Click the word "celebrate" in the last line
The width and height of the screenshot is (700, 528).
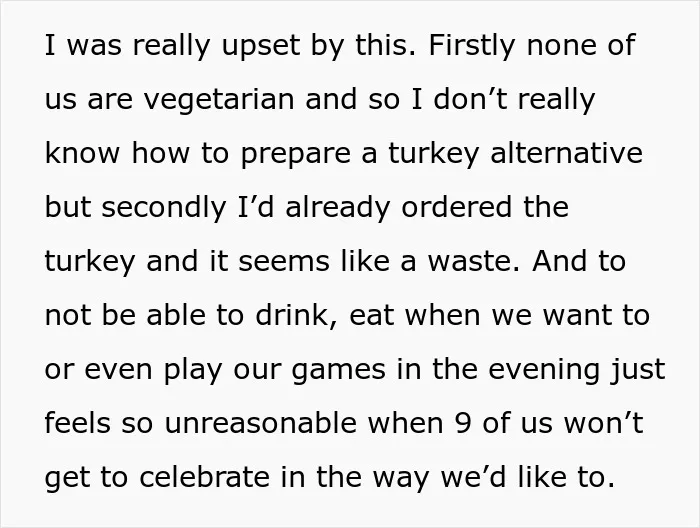click(204, 477)
